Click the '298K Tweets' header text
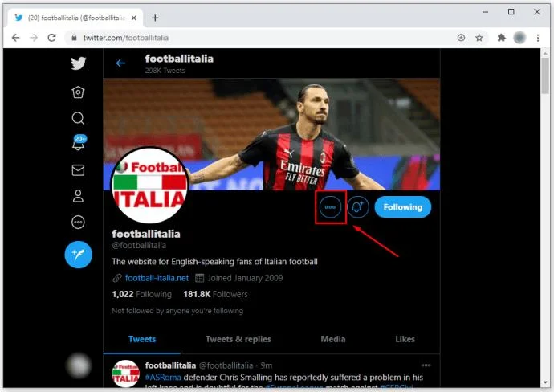 [x=165, y=71]
